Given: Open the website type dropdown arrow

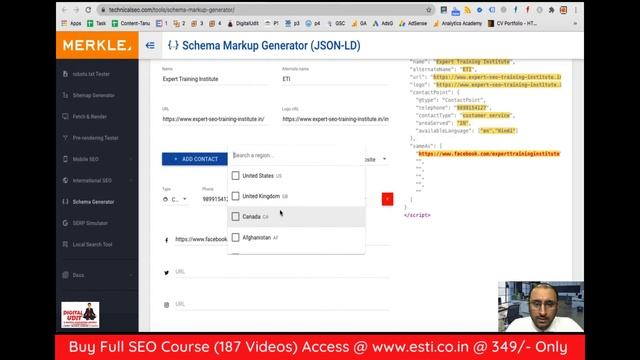Looking at the screenshot, I should [x=384, y=159].
